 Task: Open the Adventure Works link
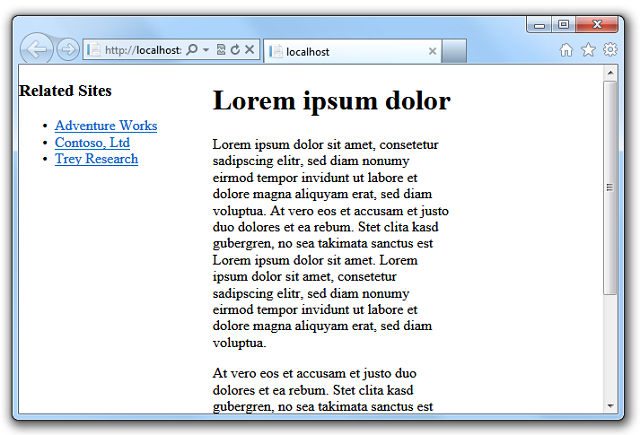point(106,126)
